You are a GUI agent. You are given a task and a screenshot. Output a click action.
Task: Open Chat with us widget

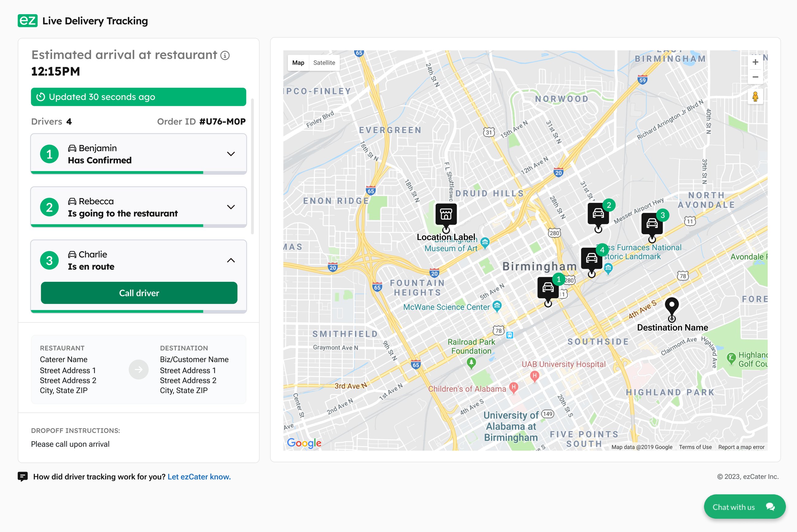pyautogui.click(x=745, y=507)
